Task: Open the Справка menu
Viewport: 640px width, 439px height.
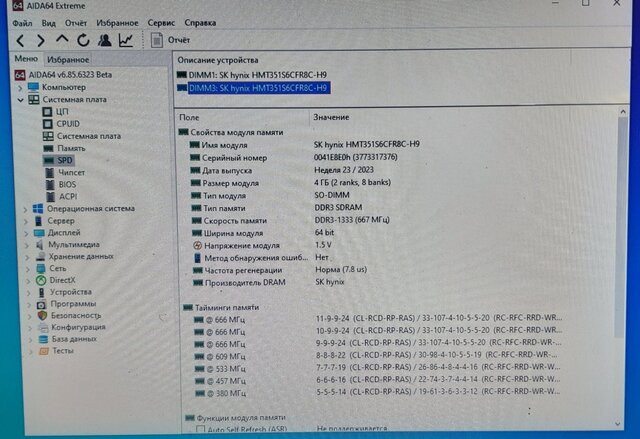Action: 200,22
